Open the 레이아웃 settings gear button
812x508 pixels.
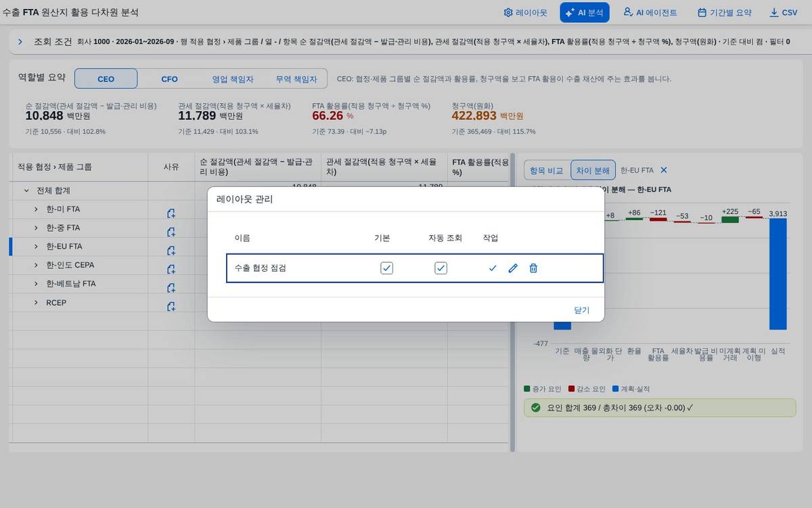coord(525,12)
